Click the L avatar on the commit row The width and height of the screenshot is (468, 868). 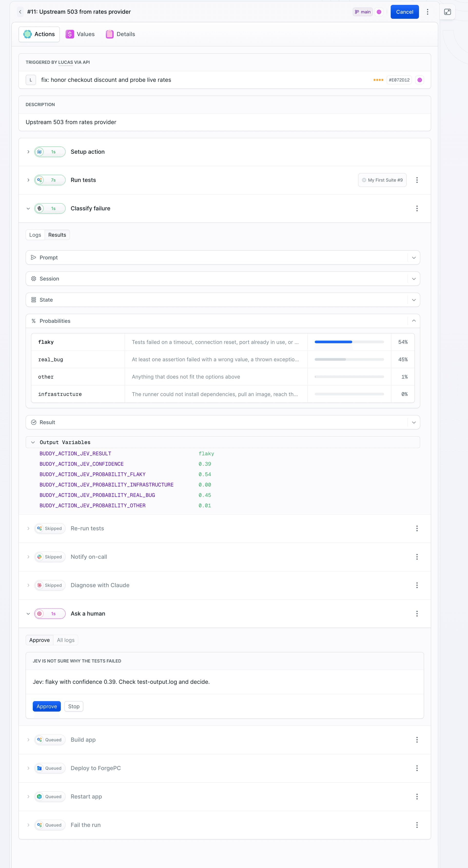31,80
